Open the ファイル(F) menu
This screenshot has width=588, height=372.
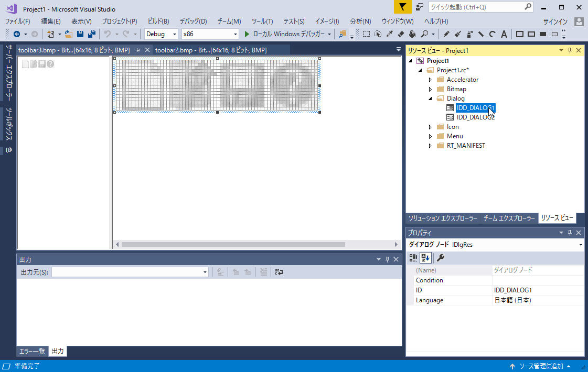(x=18, y=21)
